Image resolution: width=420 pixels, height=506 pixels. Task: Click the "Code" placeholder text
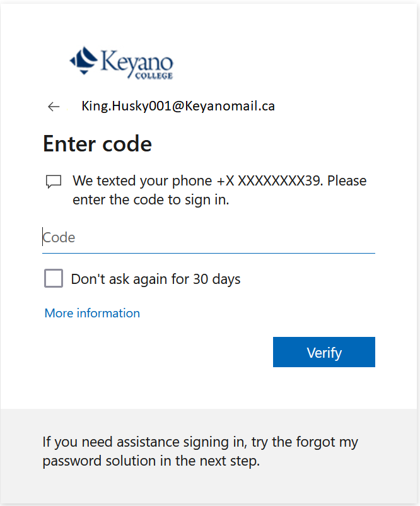(59, 238)
